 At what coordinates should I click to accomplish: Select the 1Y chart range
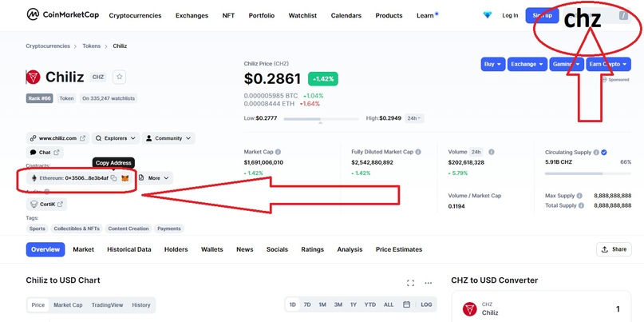point(354,304)
